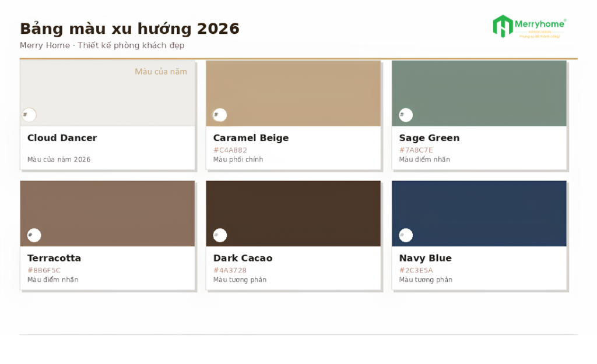Select the hex code "#8B6F5C"
This screenshot has height=364, width=597.
(44, 270)
